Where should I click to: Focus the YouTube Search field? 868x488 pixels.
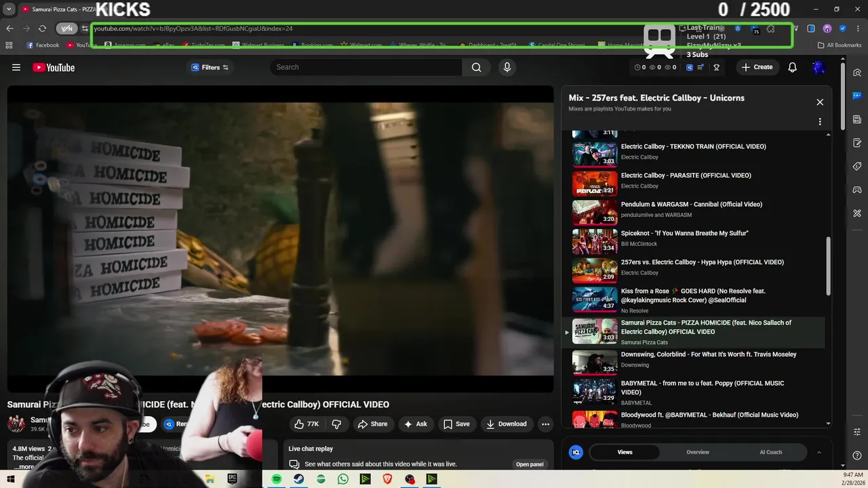pos(366,67)
